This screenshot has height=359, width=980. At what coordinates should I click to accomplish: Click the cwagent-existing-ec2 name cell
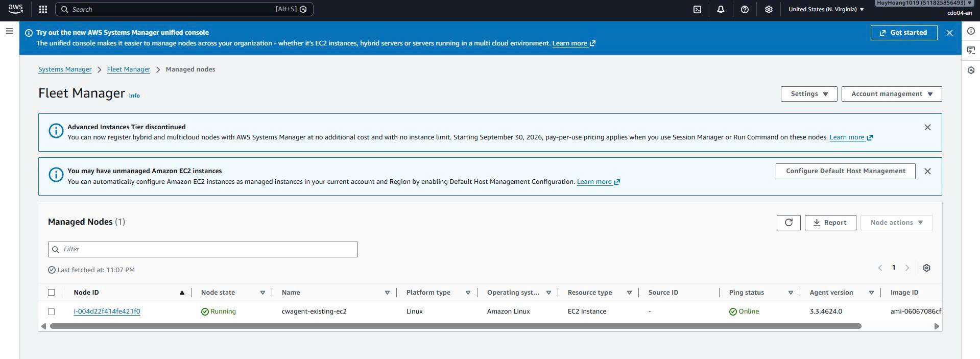(x=314, y=312)
